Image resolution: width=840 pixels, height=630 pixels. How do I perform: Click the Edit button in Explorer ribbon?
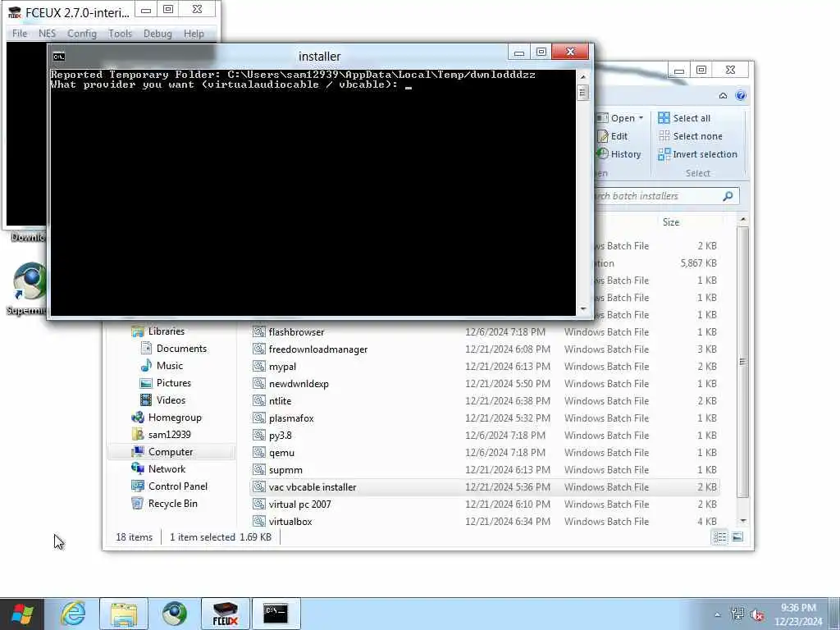612,136
